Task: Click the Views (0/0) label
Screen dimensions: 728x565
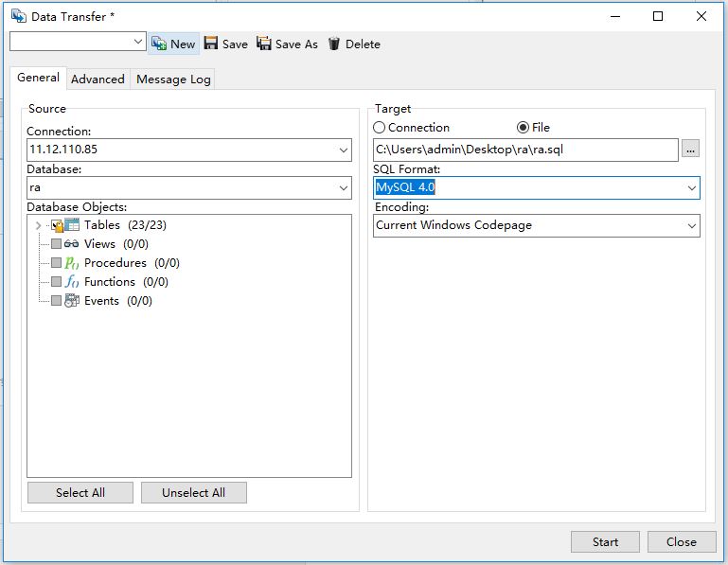Action: 116,244
